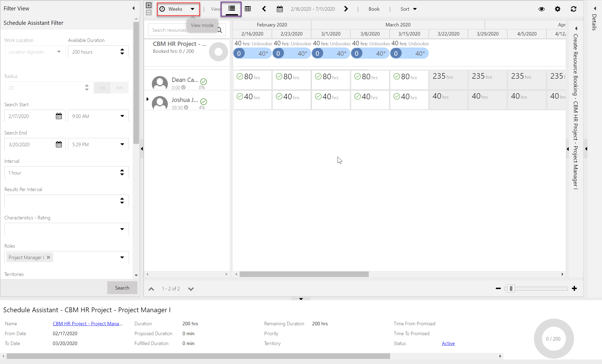This screenshot has height=364, width=602.
Task: Open the Weeks view mode dropdown
Action: click(178, 9)
